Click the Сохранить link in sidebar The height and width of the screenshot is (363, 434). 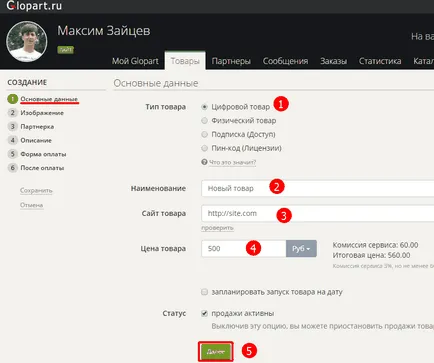[x=36, y=190]
